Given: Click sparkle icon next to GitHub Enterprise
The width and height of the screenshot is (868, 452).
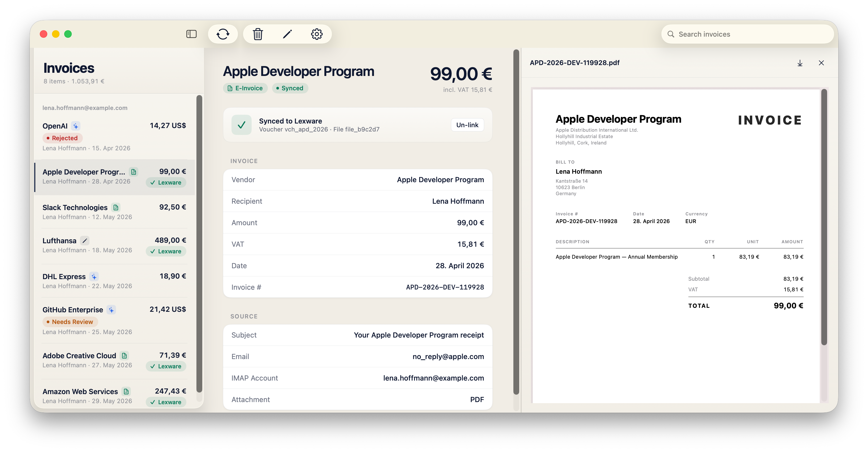Looking at the screenshot, I should coord(111,310).
